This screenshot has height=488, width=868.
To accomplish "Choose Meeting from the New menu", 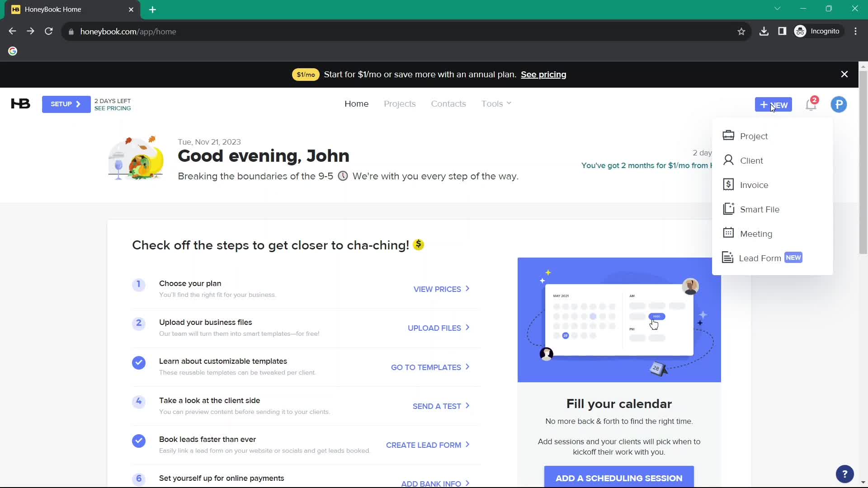I will [772, 234].
